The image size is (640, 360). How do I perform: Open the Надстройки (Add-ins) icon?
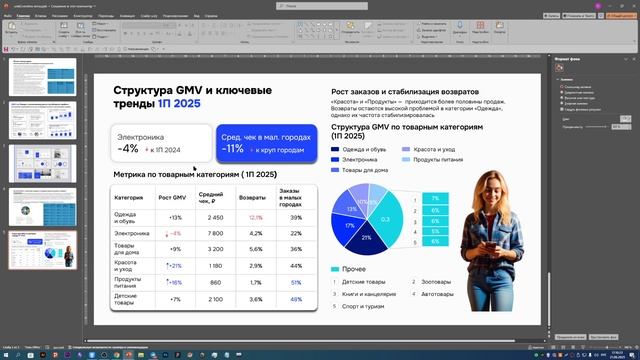tap(480, 26)
